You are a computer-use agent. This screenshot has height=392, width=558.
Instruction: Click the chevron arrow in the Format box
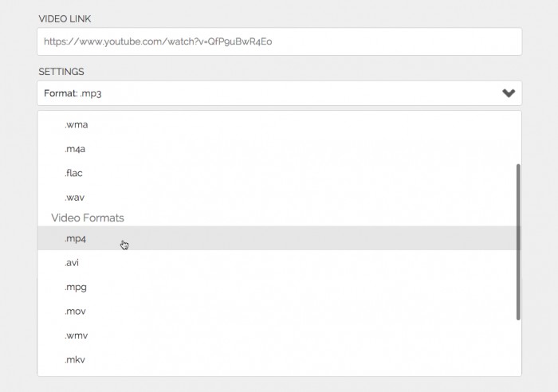(x=509, y=93)
